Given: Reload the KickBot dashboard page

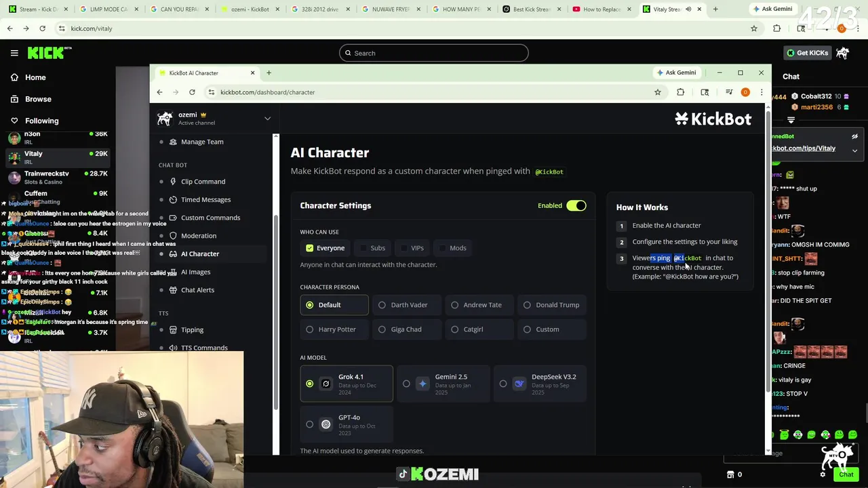Looking at the screenshot, I should pyautogui.click(x=192, y=92).
